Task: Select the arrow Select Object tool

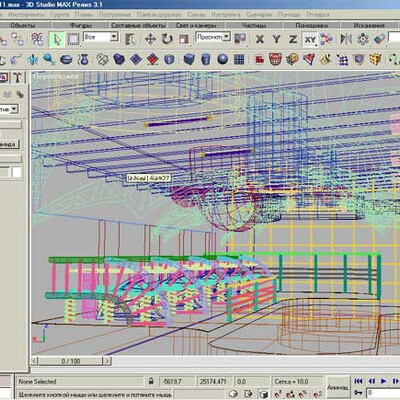Action: click(x=57, y=39)
